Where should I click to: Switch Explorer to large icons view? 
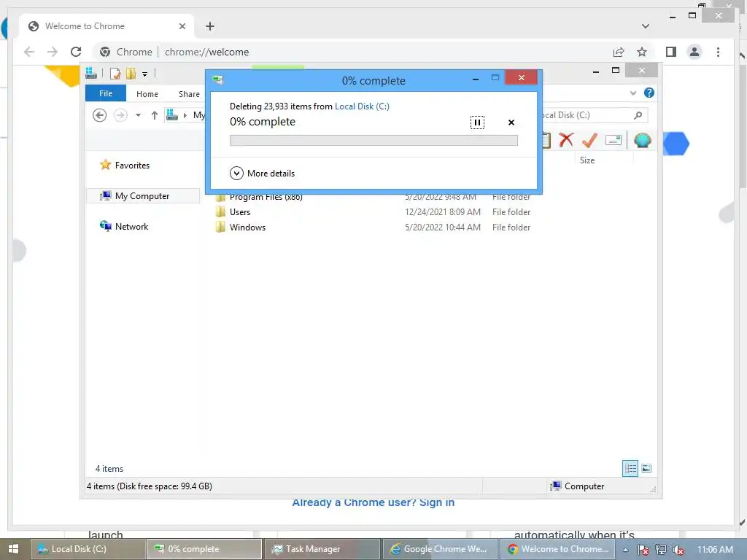point(646,468)
